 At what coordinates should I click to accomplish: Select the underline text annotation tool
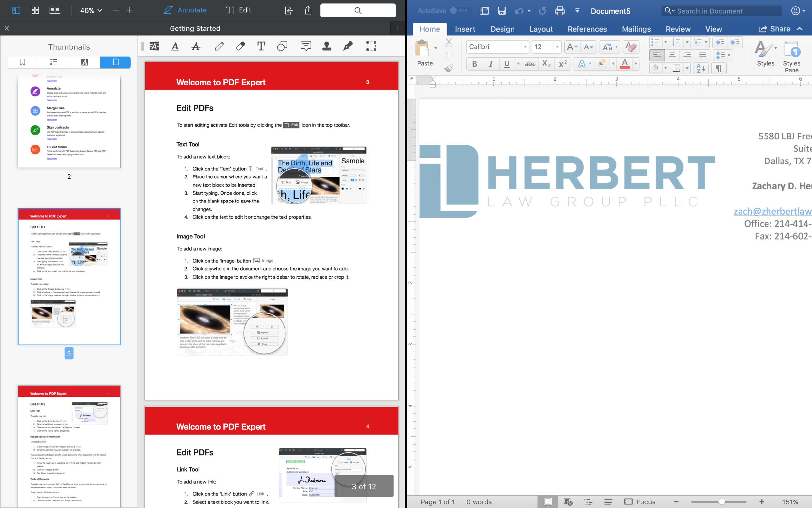pos(175,46)
